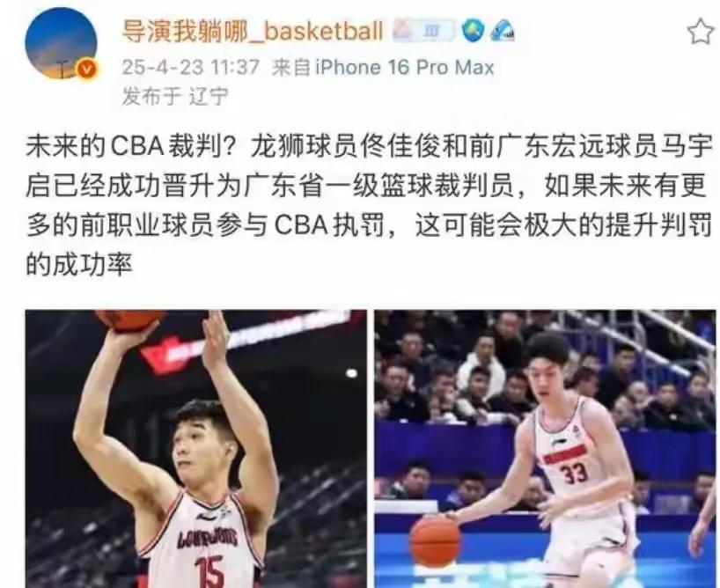Open the poster's round profile avatar
Screen dimensions: 720x588
(61, 44)
